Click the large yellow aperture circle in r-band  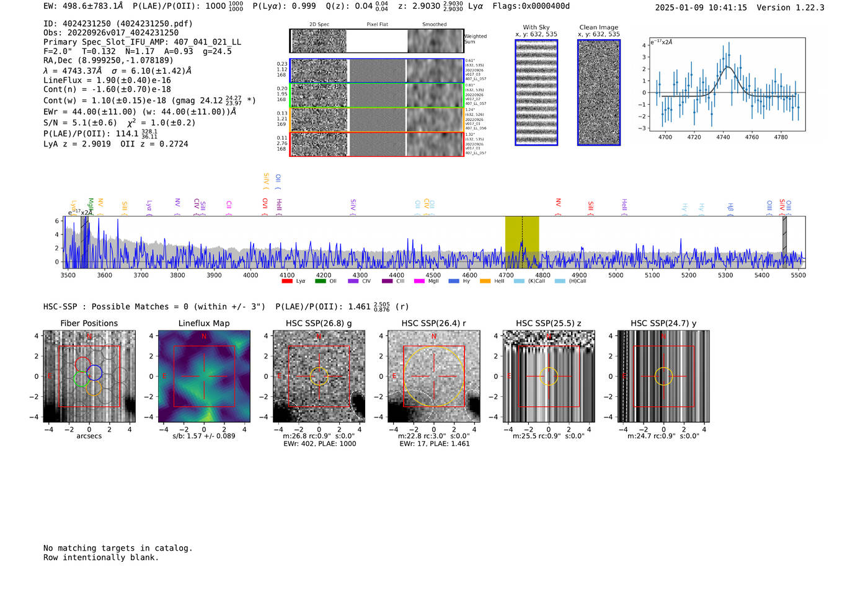pyautogui.click(x=434, y=376)
